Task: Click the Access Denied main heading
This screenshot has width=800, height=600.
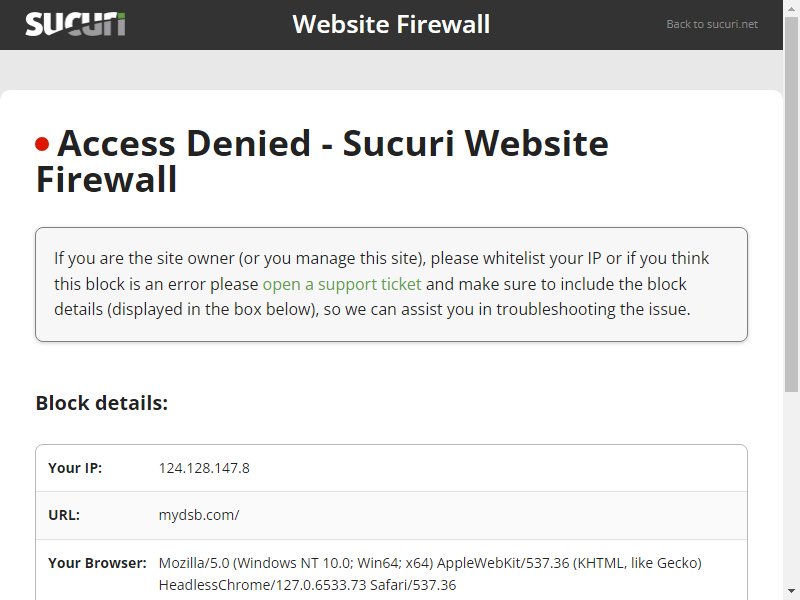Action: click(x=322, y=161)
